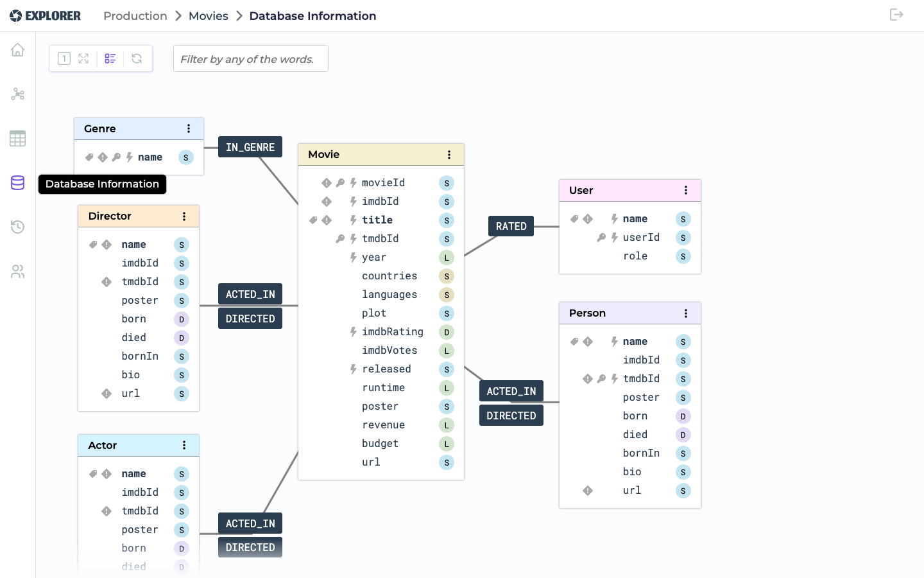Click the diamond icon on Person url row

[x=588, y=491]
